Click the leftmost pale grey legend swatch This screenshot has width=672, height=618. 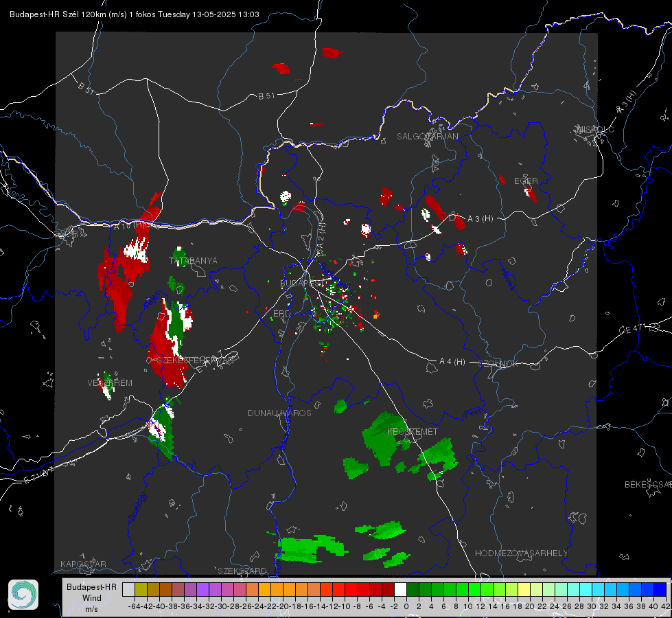click(128, 590)
